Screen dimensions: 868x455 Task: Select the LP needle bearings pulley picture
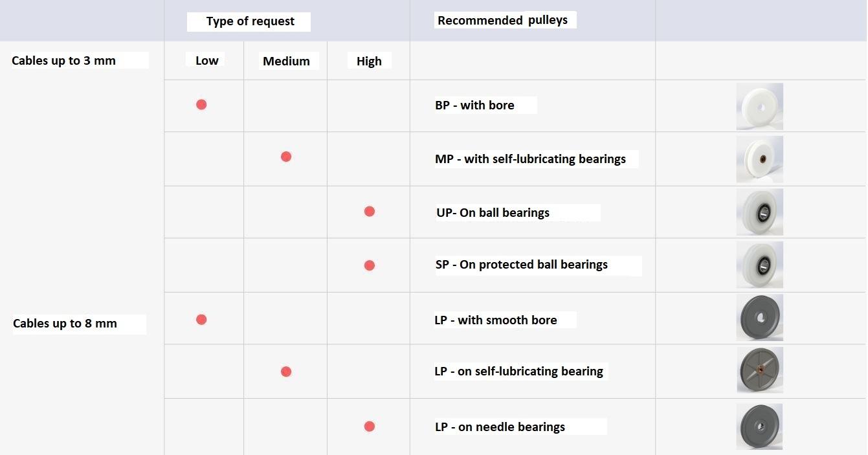759,427
